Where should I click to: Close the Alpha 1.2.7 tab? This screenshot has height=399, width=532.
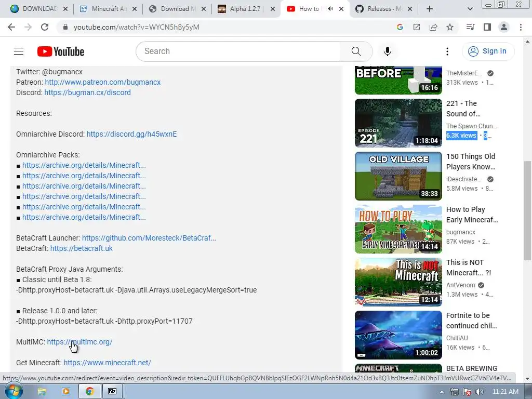tap(272, 9)
